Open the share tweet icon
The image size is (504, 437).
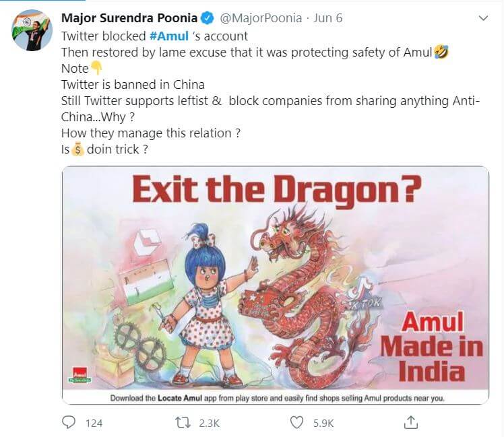[x=410, y=422]
